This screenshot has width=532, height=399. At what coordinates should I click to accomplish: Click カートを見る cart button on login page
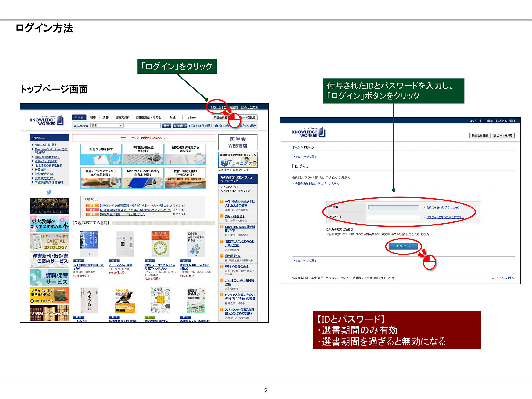pos(503,135)
